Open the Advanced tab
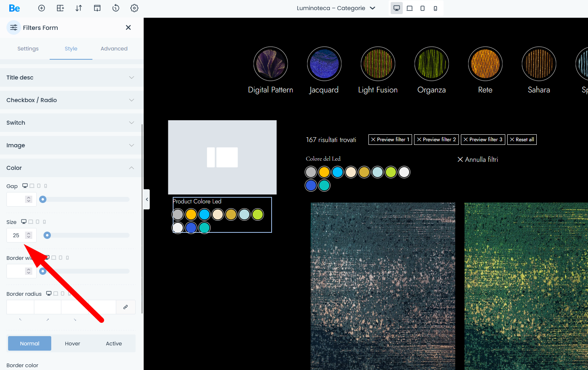Viewport: 588px width, 370px height. coord(114,48)
